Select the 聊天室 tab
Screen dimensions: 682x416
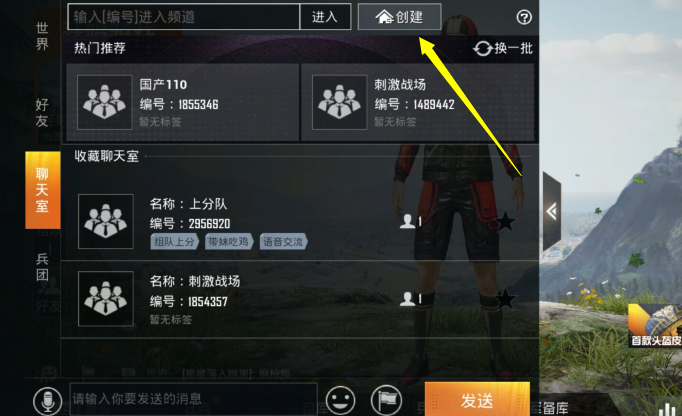tap(43, 190)
